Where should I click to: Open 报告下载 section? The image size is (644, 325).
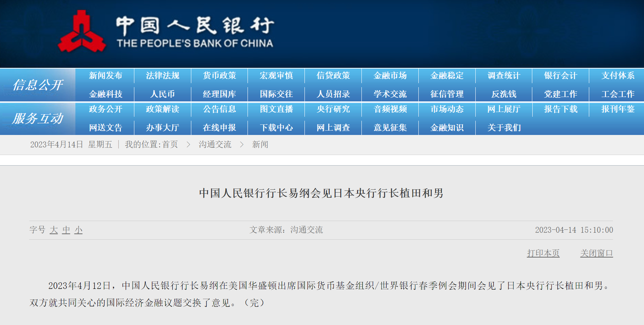point(561,109)
